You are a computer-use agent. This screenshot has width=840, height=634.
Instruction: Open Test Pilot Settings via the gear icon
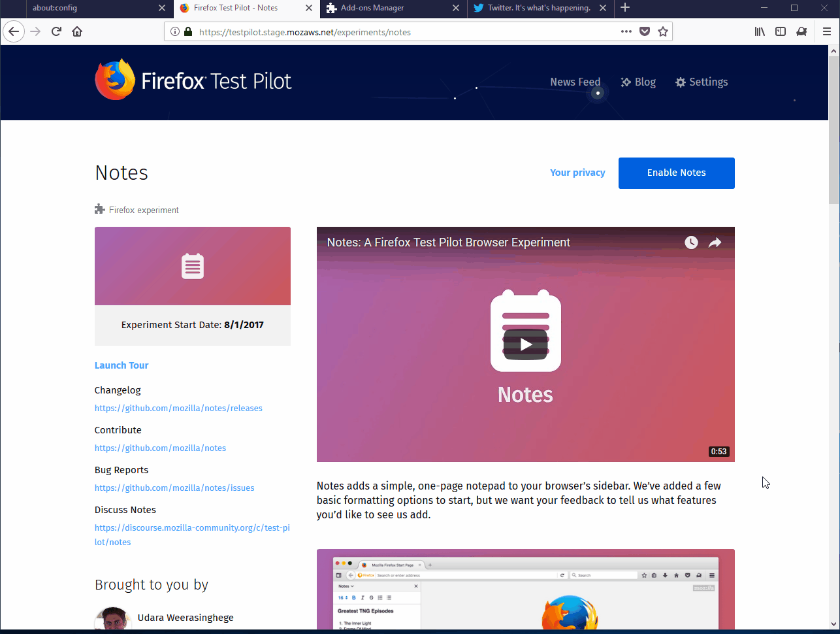click(x=702, y=82)
